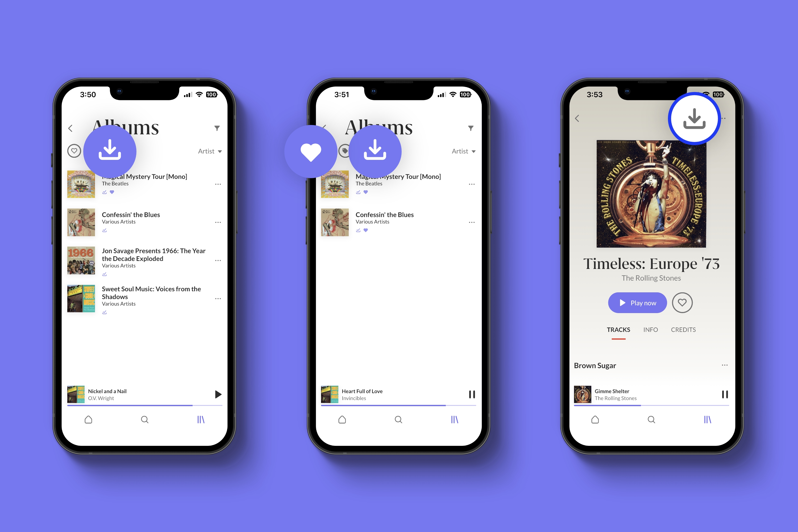Select the Tracks tab on album detail page
The width and height of the screenshot is (798, 532).
point(618,330)
